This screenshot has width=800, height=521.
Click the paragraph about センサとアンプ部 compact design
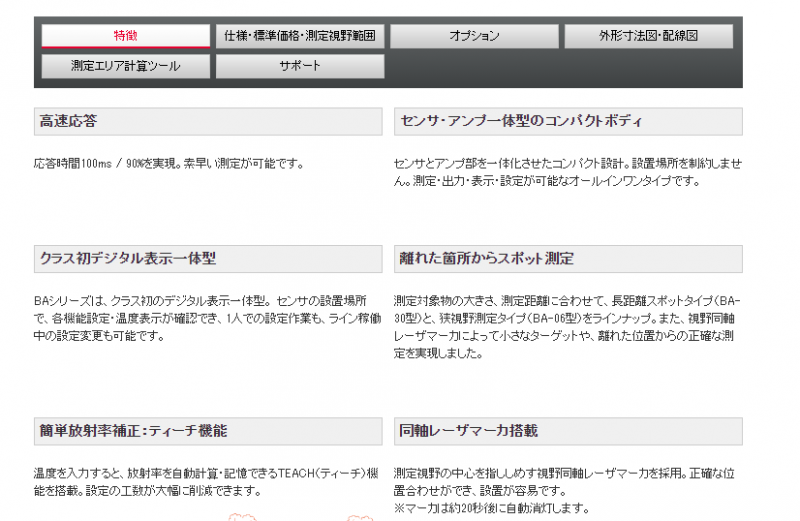point(568,172)
